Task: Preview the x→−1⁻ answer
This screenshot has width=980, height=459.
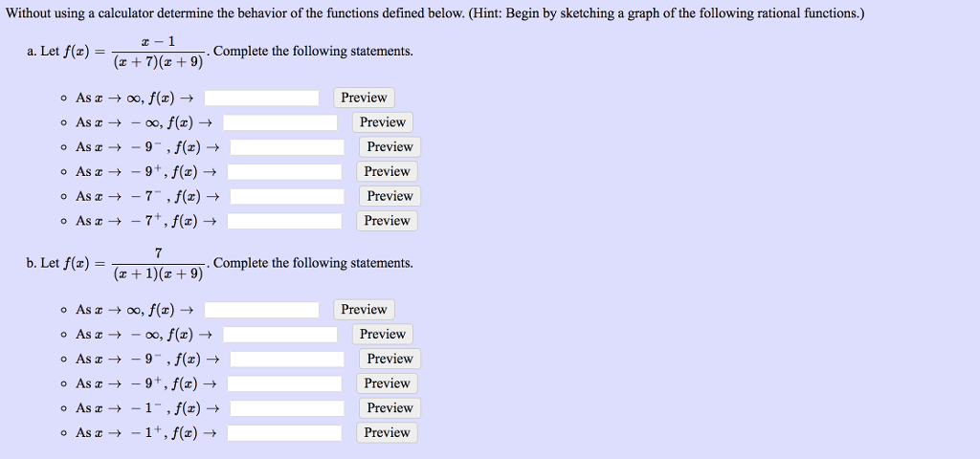Action: coord(390,408)
